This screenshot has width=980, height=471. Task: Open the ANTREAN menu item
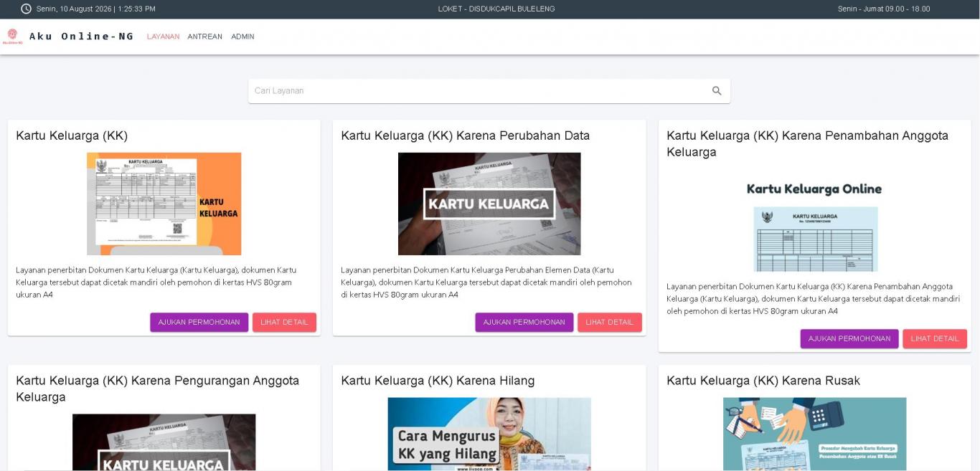pyautogui.click(x=205, y=37)
